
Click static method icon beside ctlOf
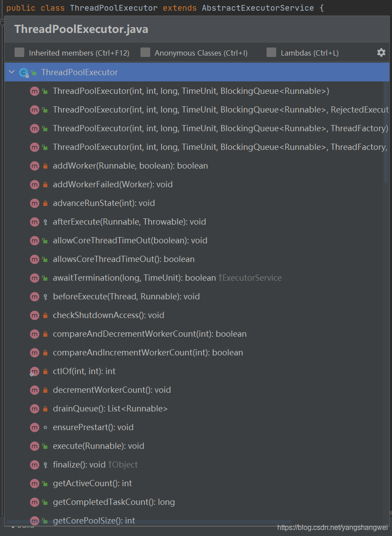tap(35, 371)
